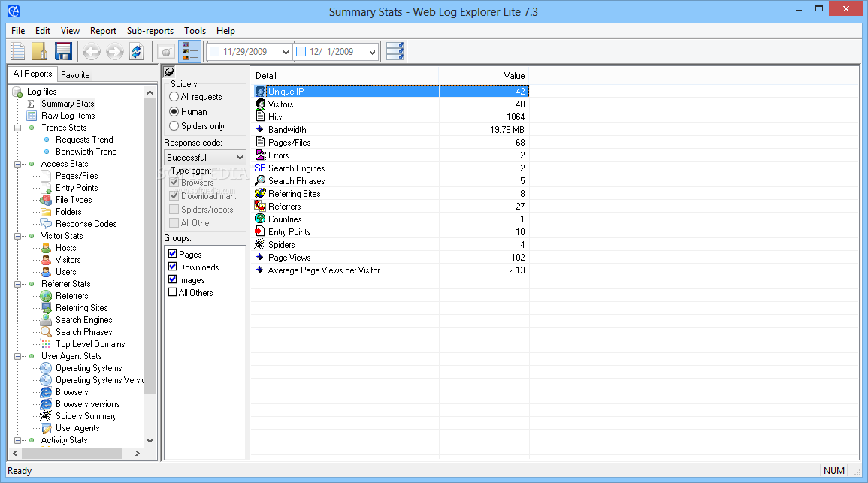The height and width of the screenshot is (483, 868).
Task: Sort by the Detail column header
Action: click(346, 76)
